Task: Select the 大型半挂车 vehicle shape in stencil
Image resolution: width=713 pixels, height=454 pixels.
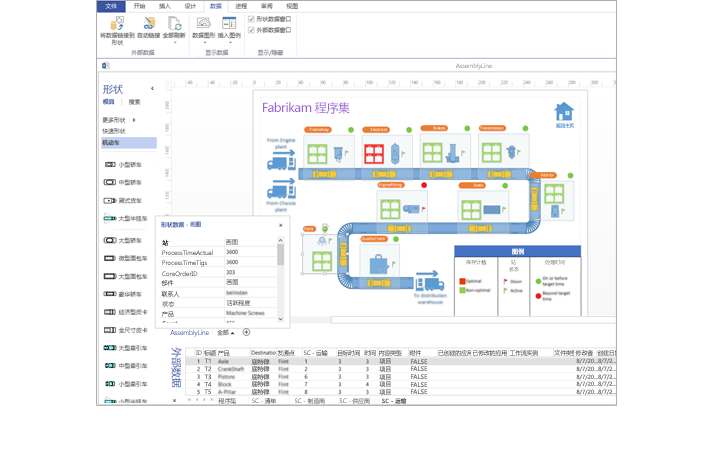Action: pos(126,218)
